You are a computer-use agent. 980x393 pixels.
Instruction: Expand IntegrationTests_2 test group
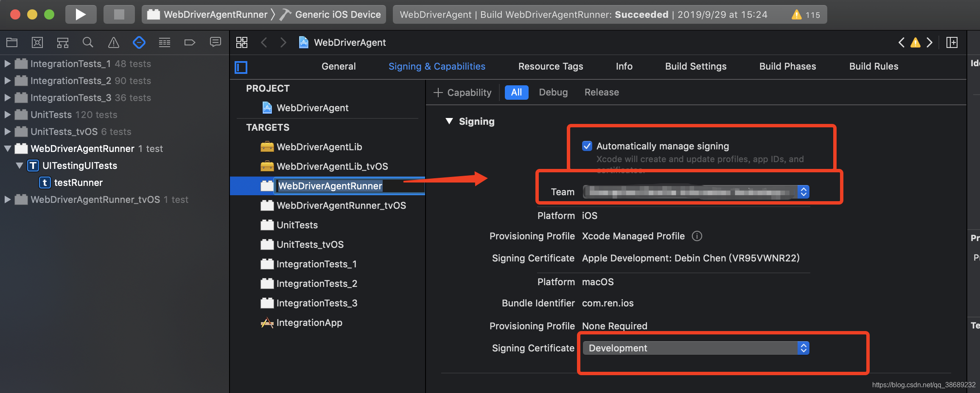click(7, 81)
